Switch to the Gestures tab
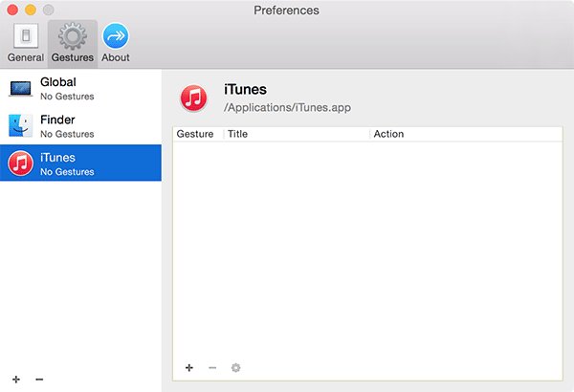The image size is (574, 392). [x=72, y=43]
